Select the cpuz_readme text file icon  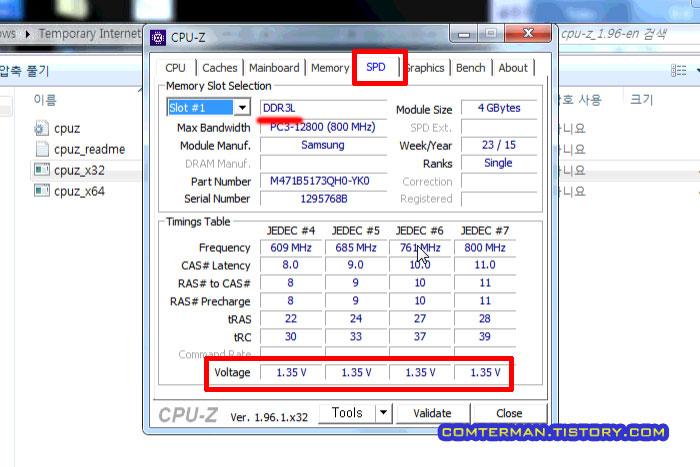(x=42, y=149)
